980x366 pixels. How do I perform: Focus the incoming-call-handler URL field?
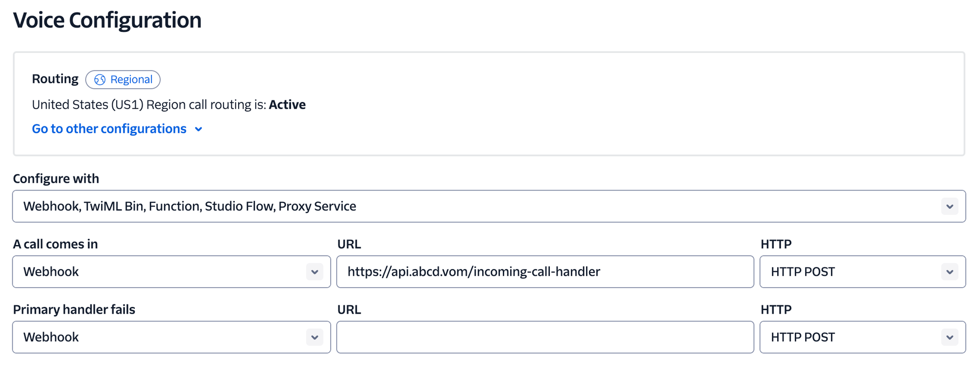[x=545, y=271]
